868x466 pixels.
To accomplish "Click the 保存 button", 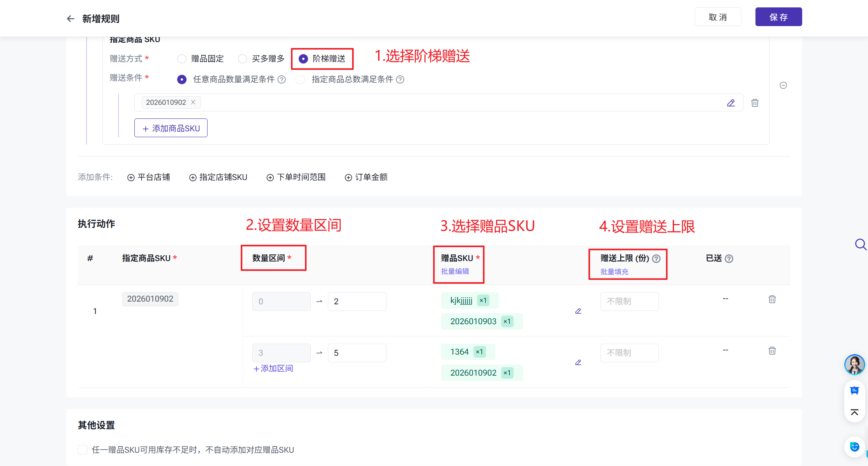I will coord(778,17).
